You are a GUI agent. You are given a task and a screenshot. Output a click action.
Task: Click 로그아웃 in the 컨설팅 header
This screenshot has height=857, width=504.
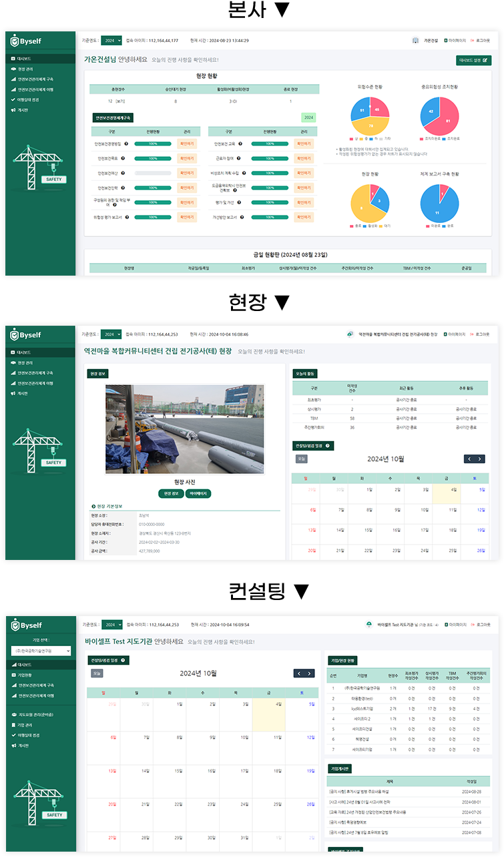[482, 625]
